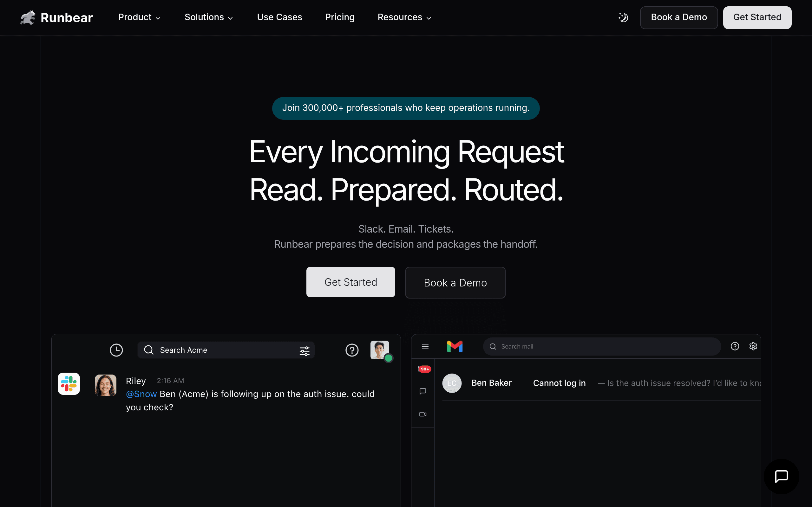
Task: Click the Slack logo icon
Action: tap(69, 384)
